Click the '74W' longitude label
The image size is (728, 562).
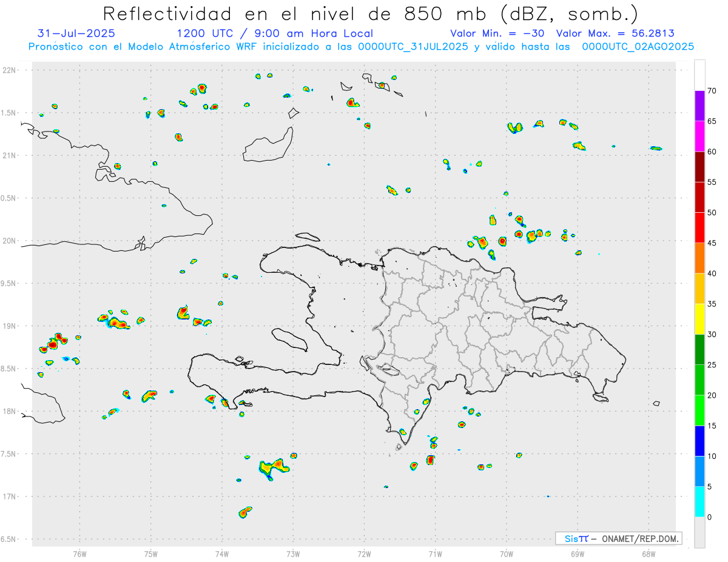[x=222, y=553]
